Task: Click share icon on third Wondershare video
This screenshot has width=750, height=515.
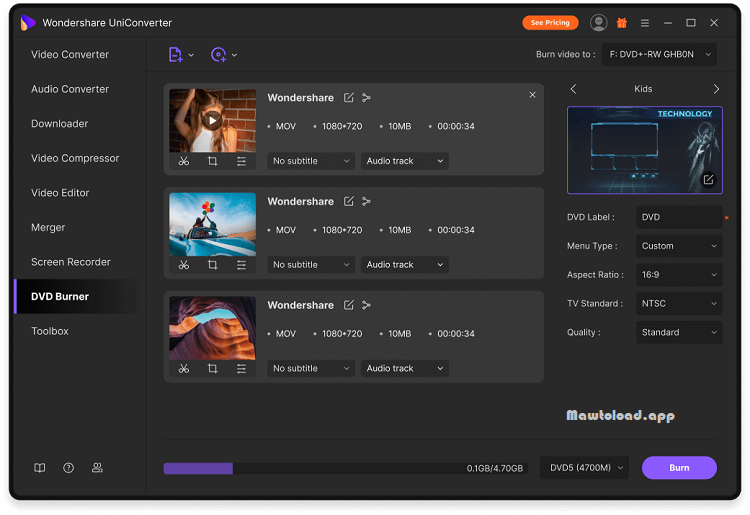Action: click(x=366, y=305)
